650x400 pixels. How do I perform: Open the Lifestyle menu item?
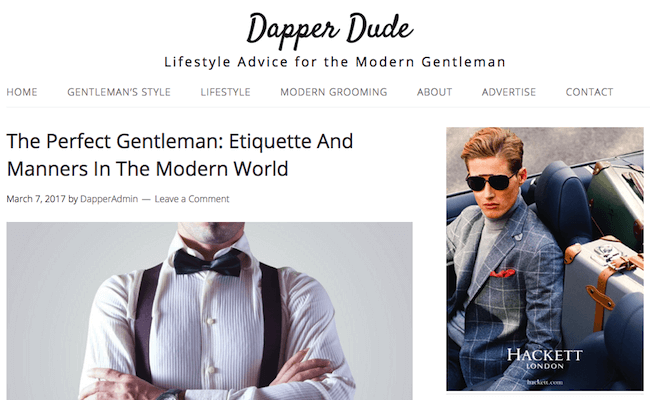[x=226, y=92]
